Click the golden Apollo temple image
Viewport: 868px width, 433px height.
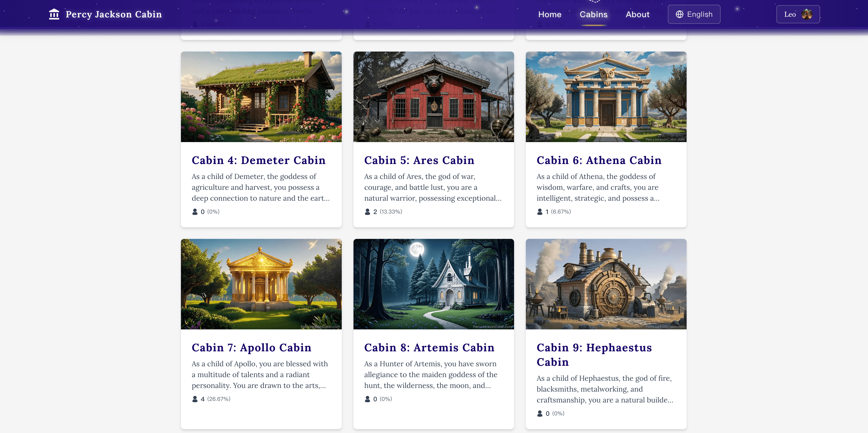(261, 284)
